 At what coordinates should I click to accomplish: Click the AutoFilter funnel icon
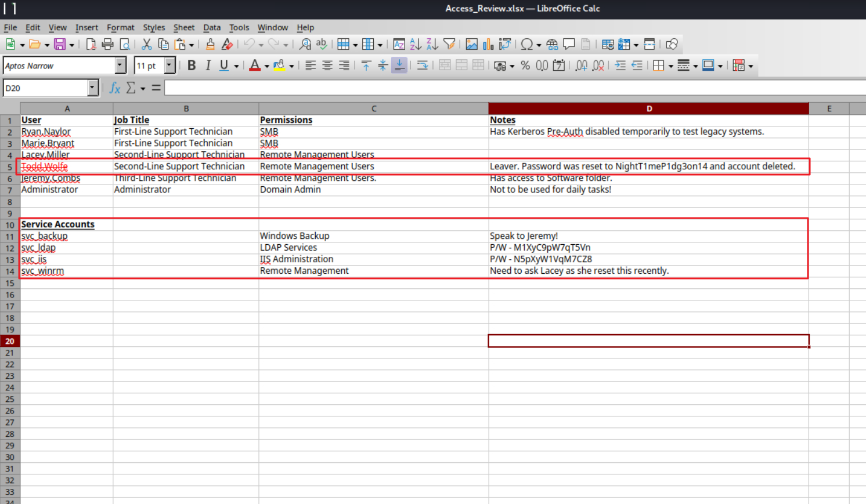pos(449,45)
